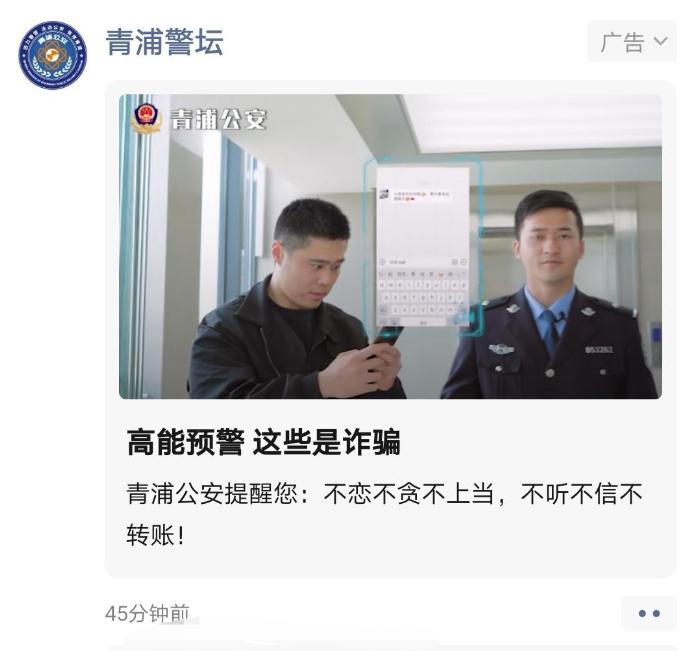Viewport: 695px width, 651px height.
Task: Click the left dot of the more button
Action: 642,614
